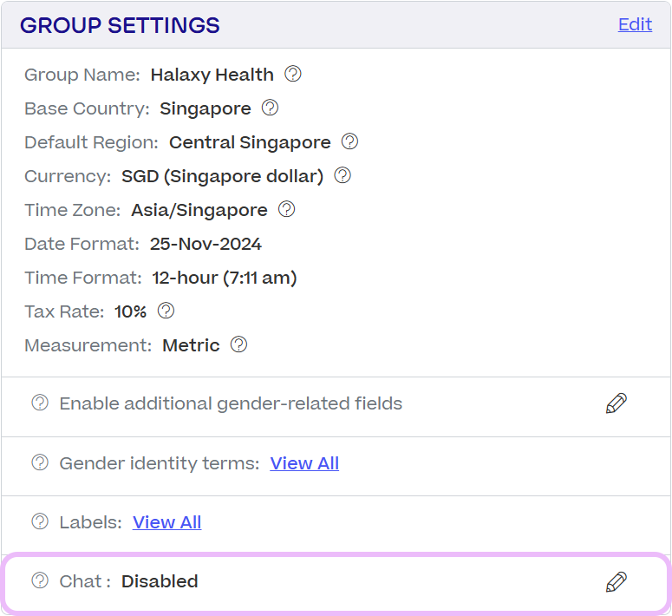This screenshot has width=672, height=616.
Task: Click the Edit link in Group Settings header
Action: point(635,24)
